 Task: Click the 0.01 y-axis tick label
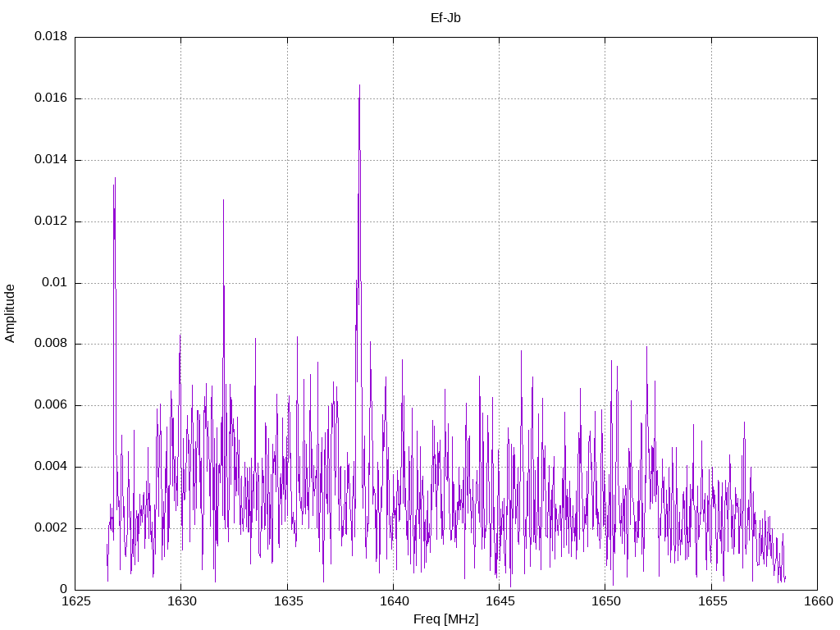pos(55,282)
